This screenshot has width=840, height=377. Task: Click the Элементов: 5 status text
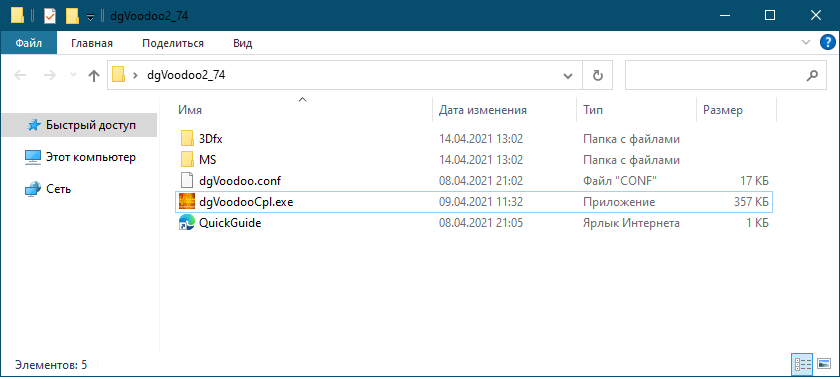click(51, 365)
